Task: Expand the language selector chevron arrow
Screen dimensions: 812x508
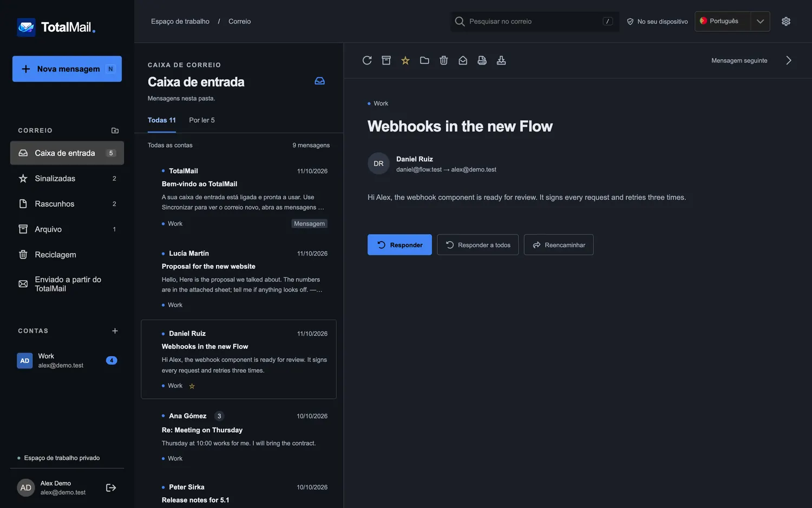Action: tap(761, 22)
